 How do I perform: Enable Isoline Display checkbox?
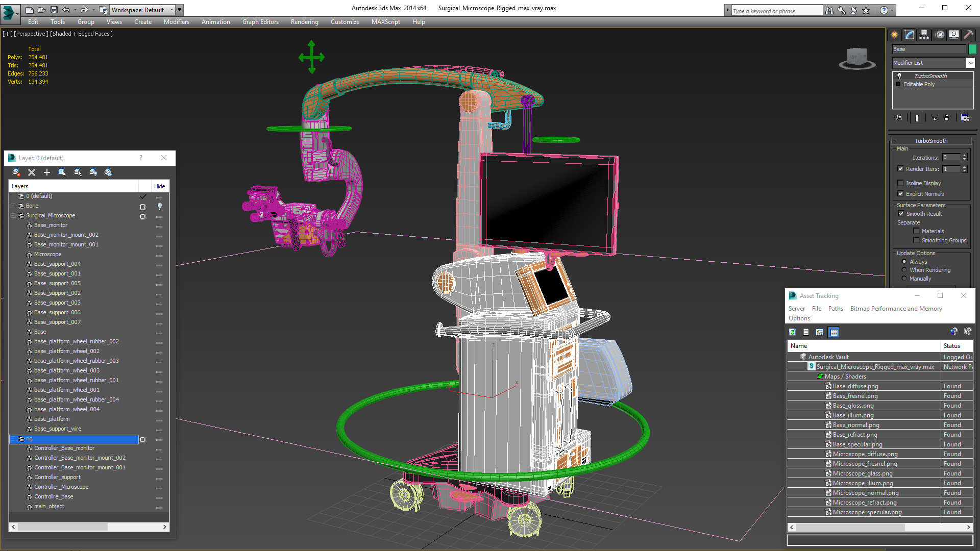[901, 183]
